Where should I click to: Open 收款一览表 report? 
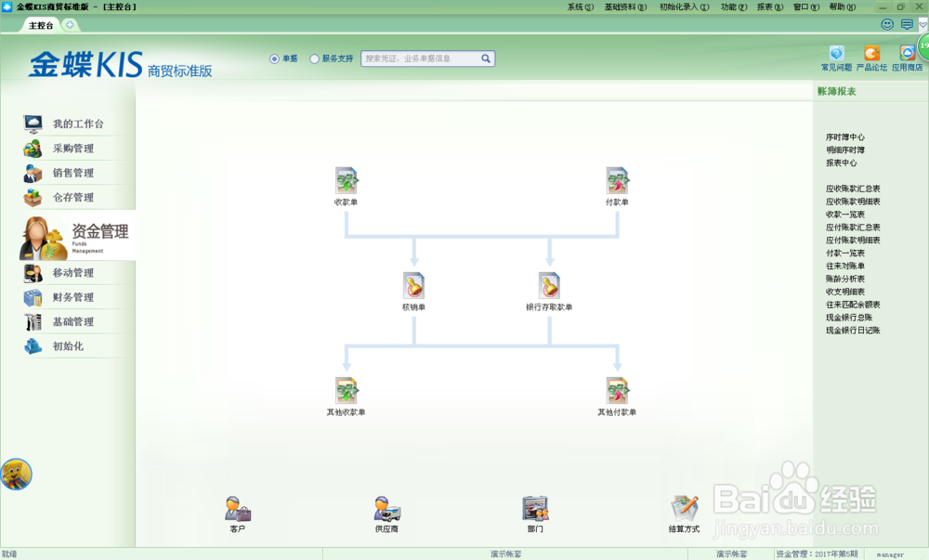pyautogui.click(x=844, y=215)
